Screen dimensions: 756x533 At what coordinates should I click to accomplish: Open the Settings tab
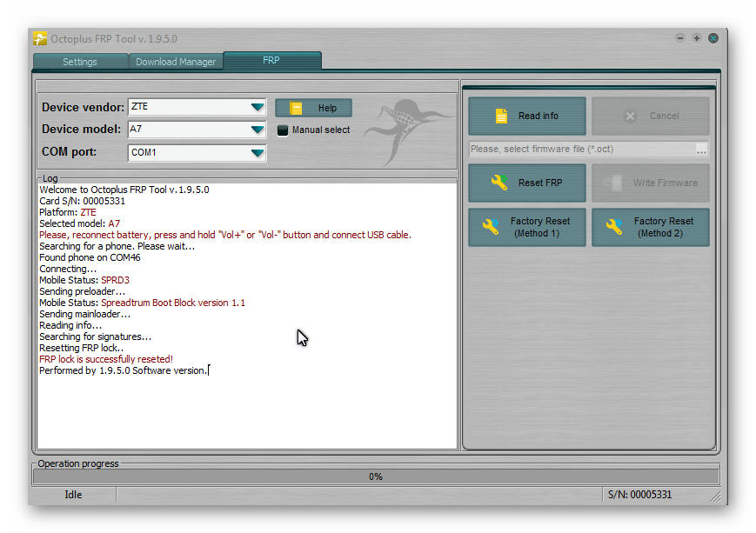click(80, 62)
